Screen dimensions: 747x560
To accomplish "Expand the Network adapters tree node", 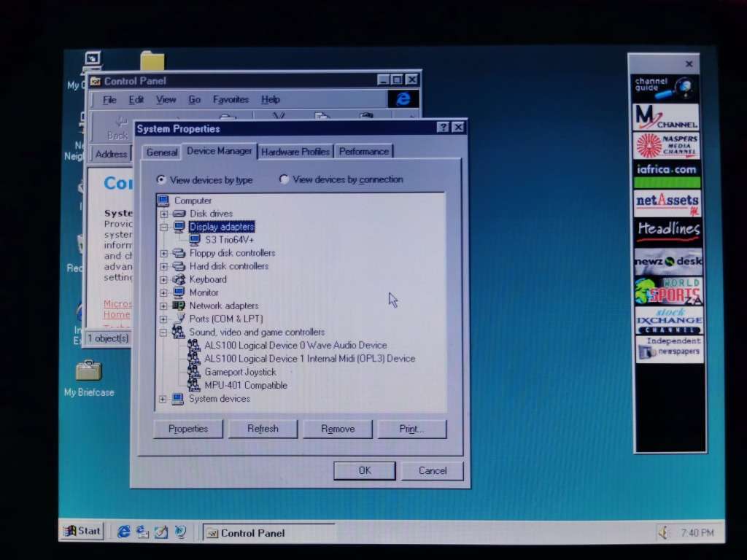I will click(x=163, y=306).
